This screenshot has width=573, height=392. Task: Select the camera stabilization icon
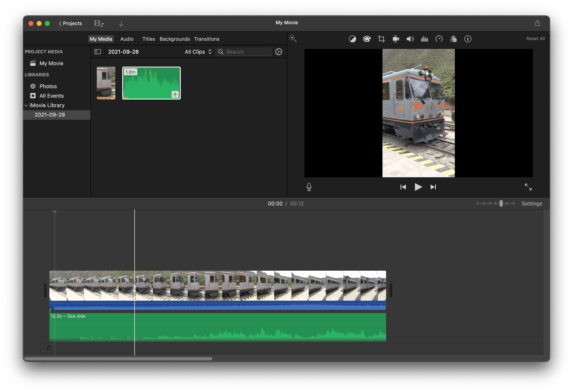coord(395,39)
